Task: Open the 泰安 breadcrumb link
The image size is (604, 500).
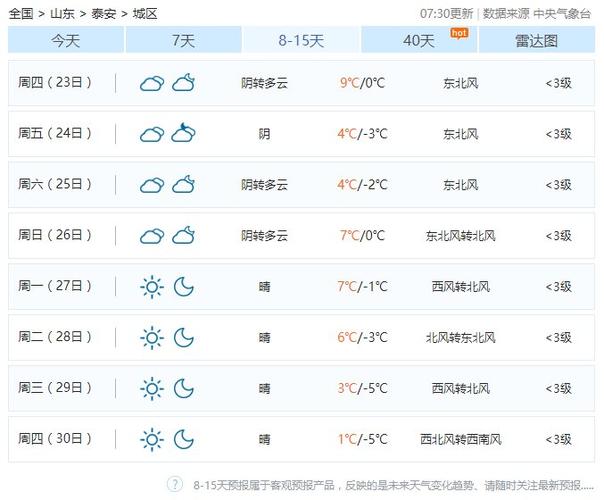Action: coord(104,14)
